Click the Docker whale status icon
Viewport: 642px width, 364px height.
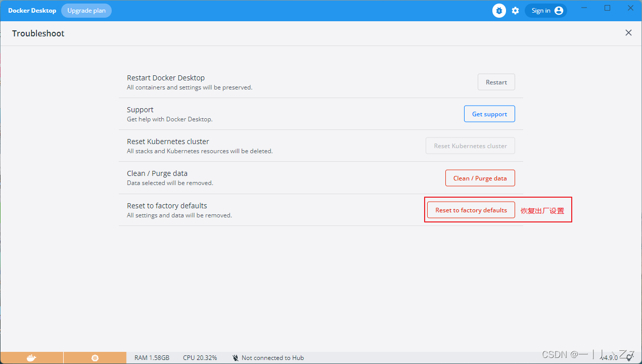31,358
